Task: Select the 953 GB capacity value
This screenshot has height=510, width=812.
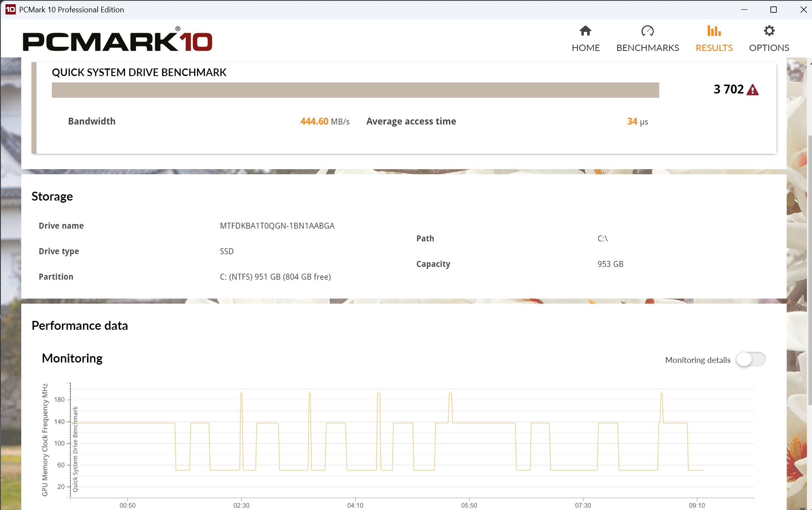Action: 610,264
